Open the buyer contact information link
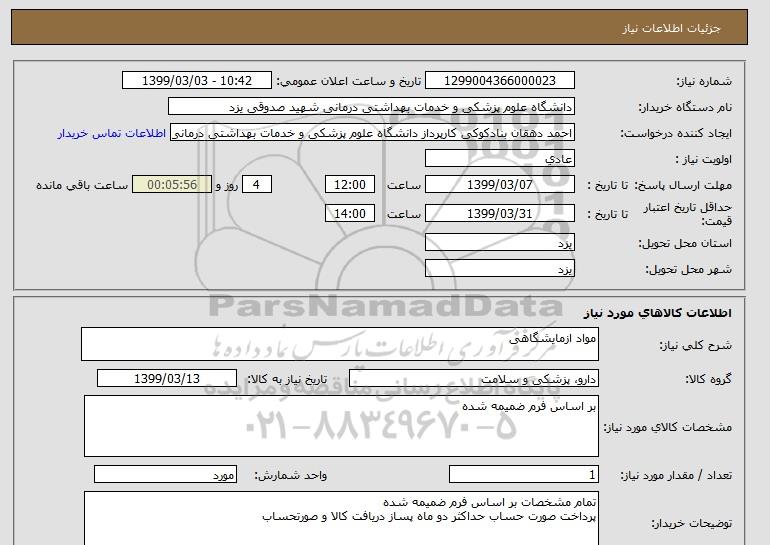Image resolution: width=770 pixels, height=545 pixels. click(111, 134)
